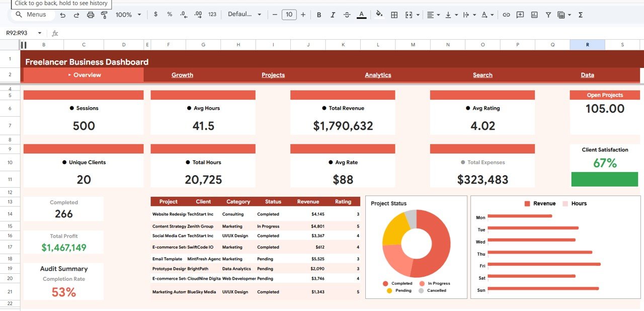The height and width of the screenshot is (311, 644).
Task: Select the Paint format tool
Action: (x=104, y=15)
